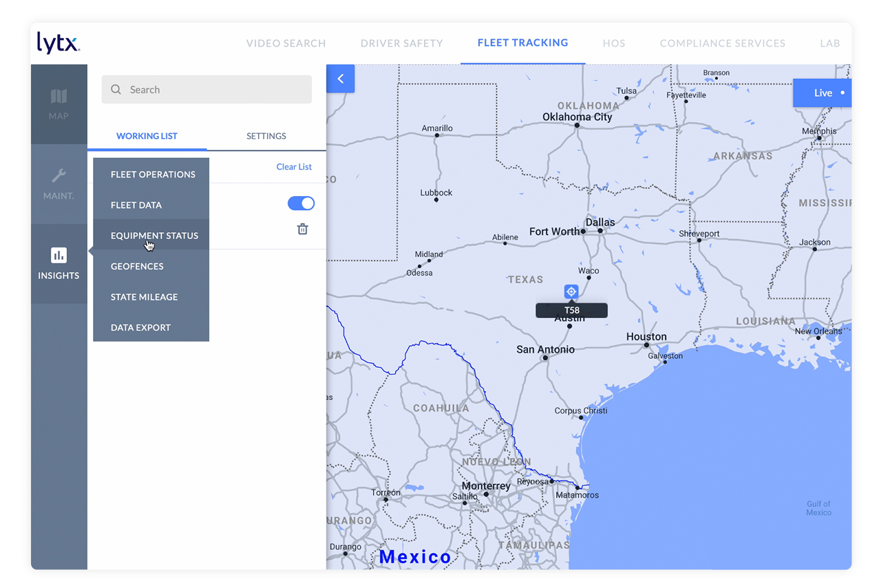The width and height of the screenshot is (883, 588).
Task: Open the WORKING LIST tab
Action: point(146,136)
